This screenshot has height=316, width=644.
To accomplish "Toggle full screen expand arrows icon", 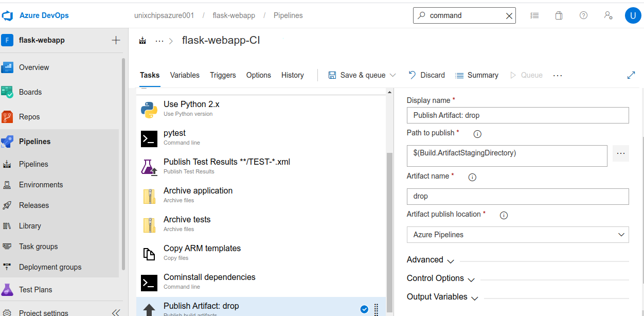I will tap(631, 75).
